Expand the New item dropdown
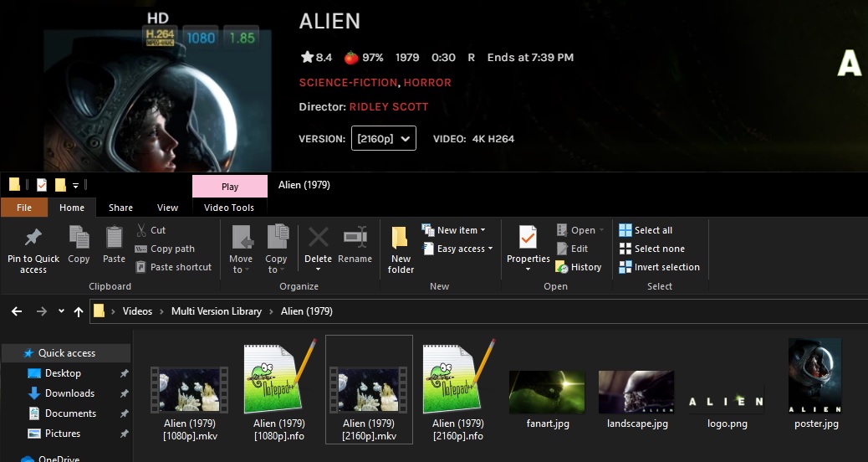Viewport: 868px width, 462px height. point(483,230)
